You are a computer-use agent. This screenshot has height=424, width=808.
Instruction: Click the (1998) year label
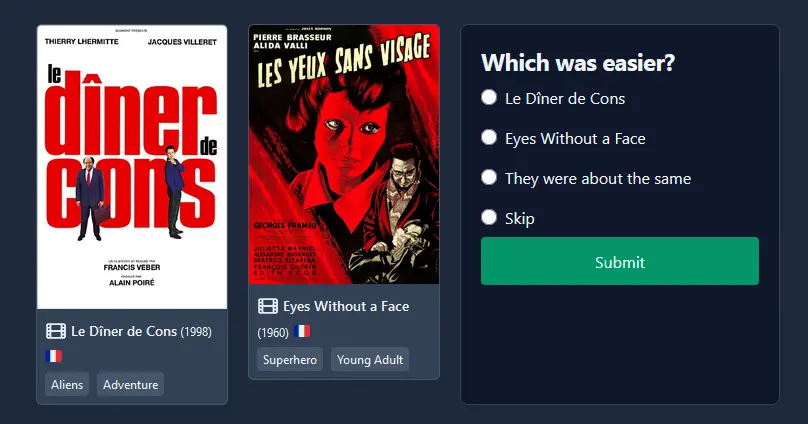(196, 332)
